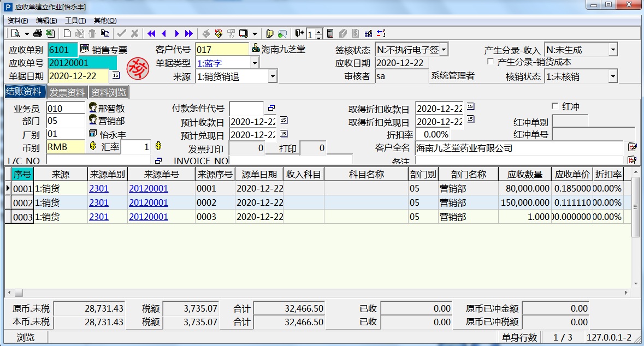Click the dollar icon next to 汇率 value
This screenshot has width=644, height=346.
tap(158, 146)
